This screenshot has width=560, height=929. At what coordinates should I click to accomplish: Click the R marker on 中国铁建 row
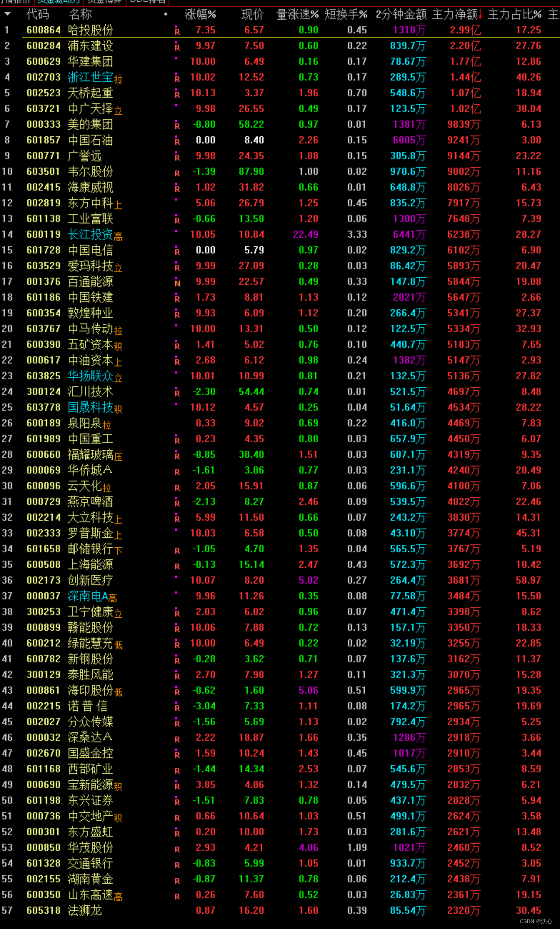tap(177, 299)
